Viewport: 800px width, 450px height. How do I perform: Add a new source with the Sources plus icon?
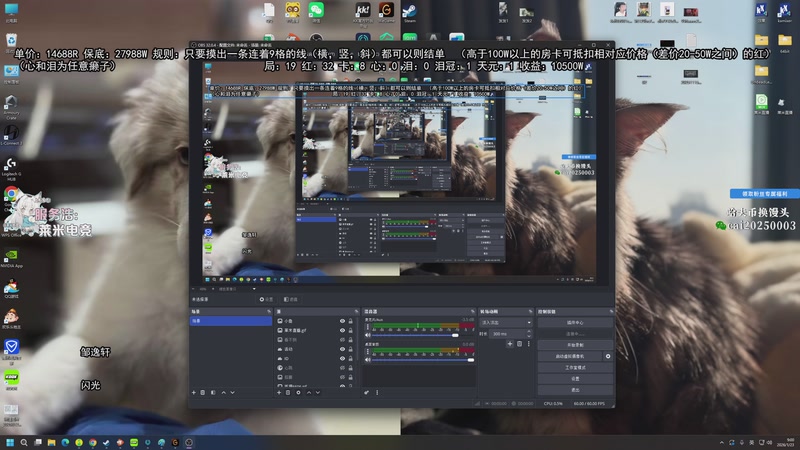[279, 392]
